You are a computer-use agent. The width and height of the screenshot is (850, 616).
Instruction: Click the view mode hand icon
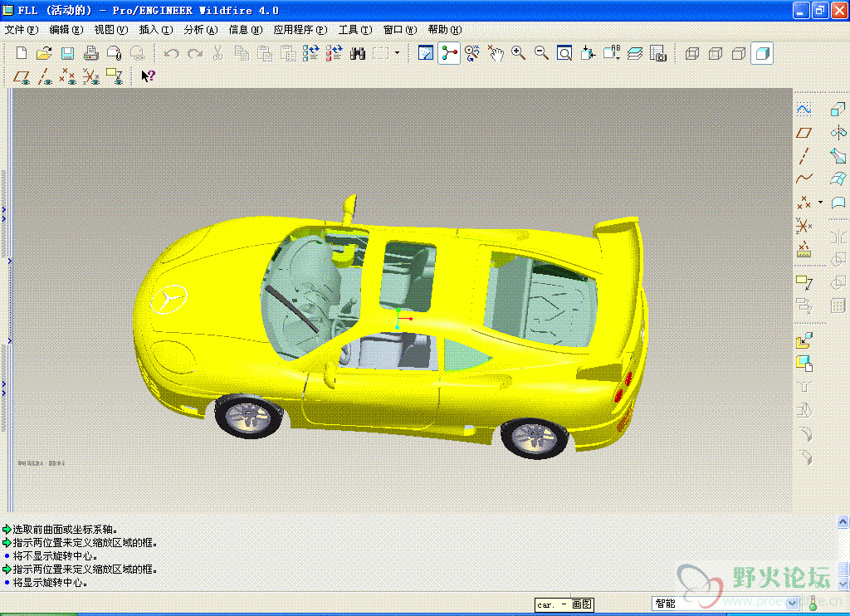pyautogui.click(x=496, y=53)
